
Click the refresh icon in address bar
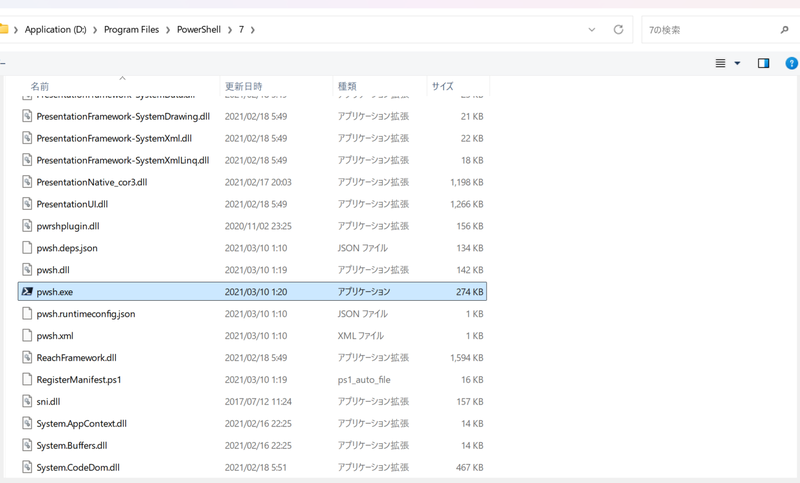(x=618, y=30)
